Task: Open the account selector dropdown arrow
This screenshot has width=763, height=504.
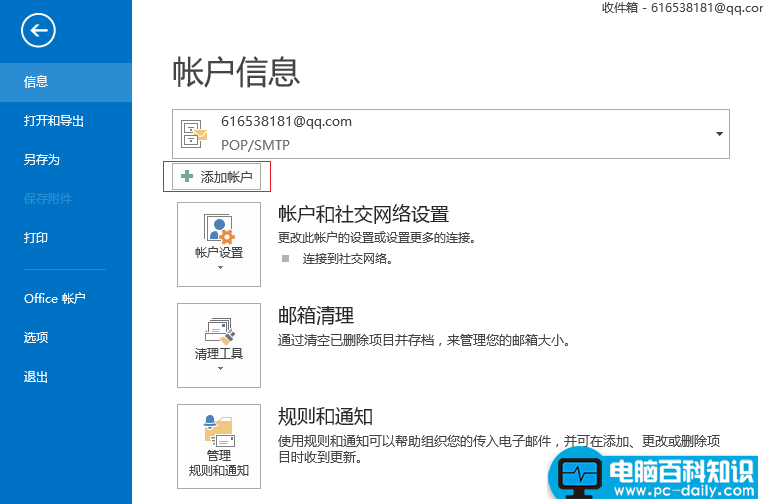Action: point(719,134)
